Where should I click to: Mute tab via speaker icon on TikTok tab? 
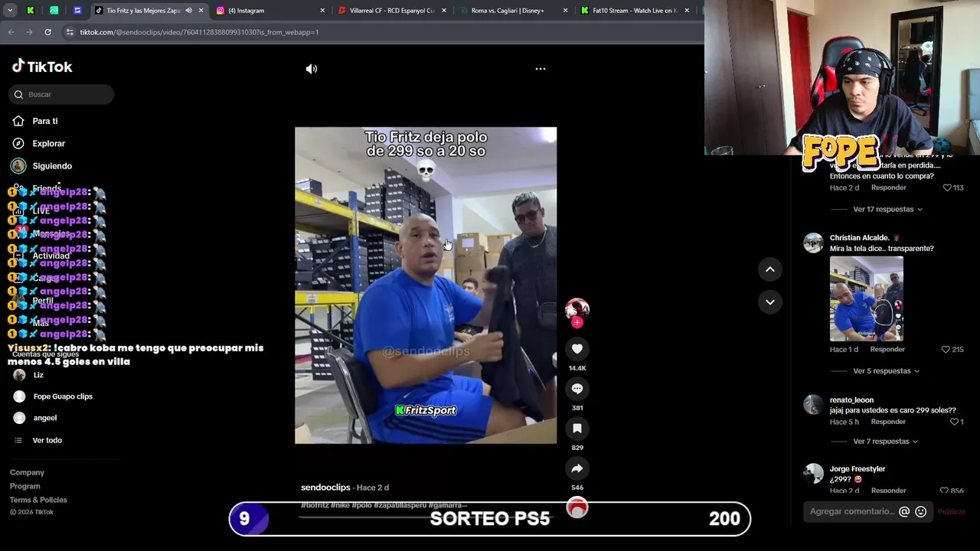[188, 11]
